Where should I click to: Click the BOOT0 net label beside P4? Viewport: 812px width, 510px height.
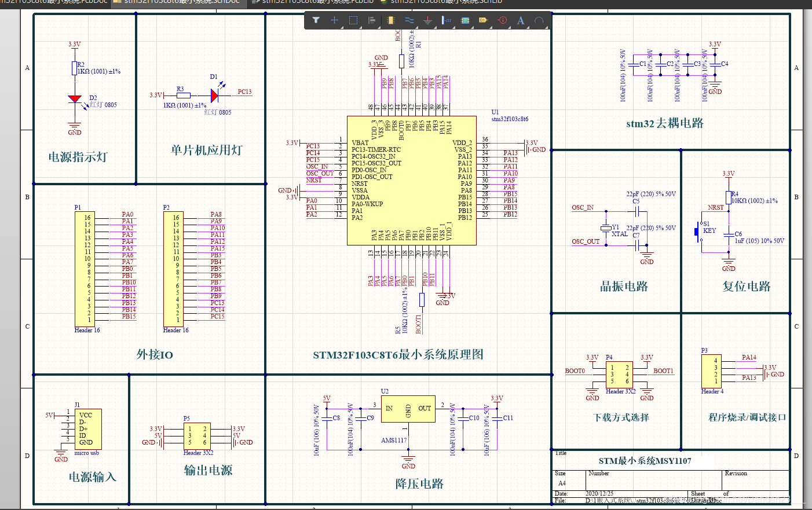click(x=575, y=371)
